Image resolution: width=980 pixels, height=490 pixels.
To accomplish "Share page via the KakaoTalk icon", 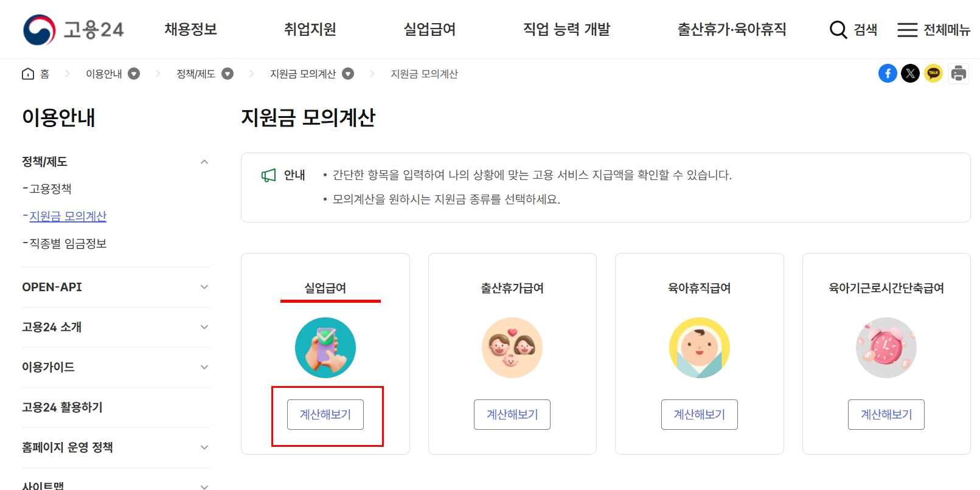I will tap(934, 73).
